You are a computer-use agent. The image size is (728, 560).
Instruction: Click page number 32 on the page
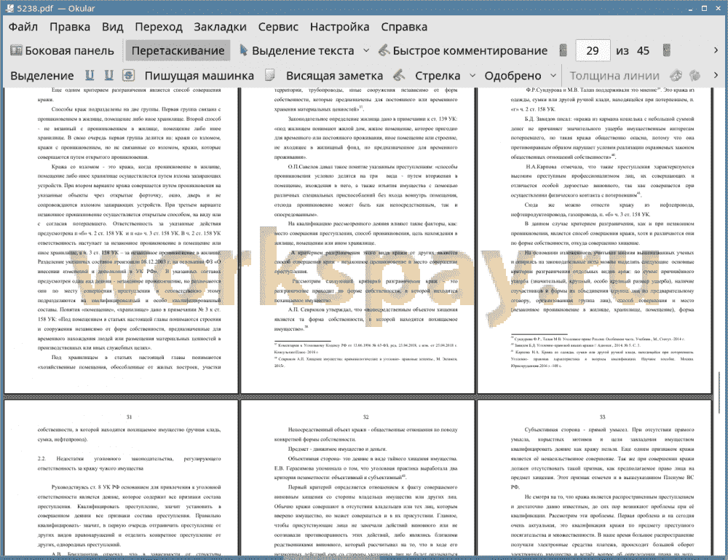click(x=366, y=417)
